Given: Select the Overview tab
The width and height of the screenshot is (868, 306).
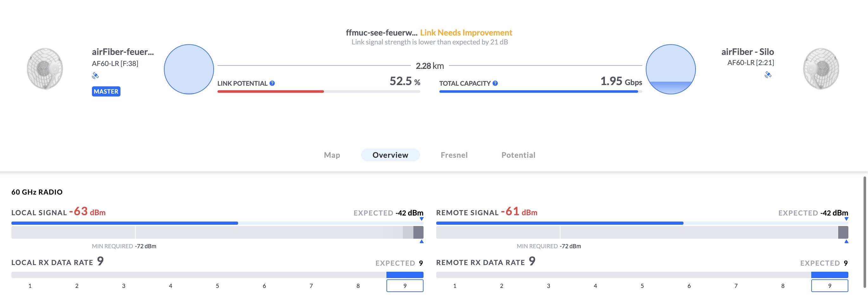Looking at the screenshot, I should [390, 155].
